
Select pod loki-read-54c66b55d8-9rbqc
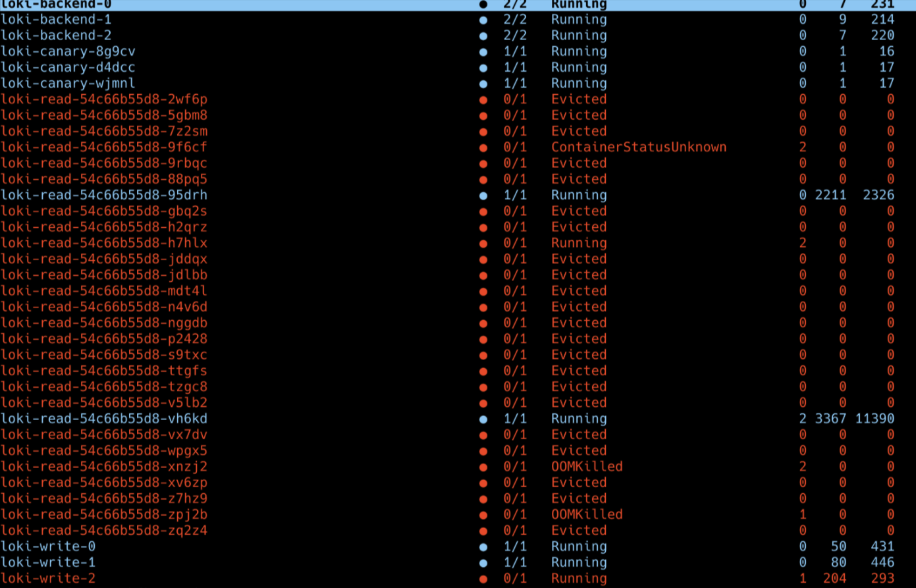click(104, 163)
